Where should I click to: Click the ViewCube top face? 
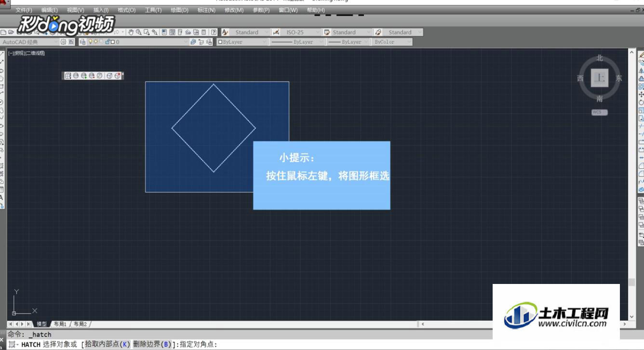(x=600, y=78)
